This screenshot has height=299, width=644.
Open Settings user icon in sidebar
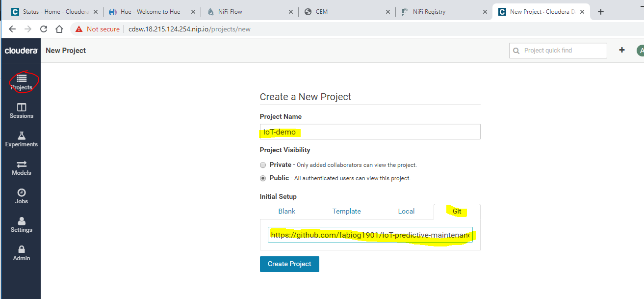tap(22, 221)
